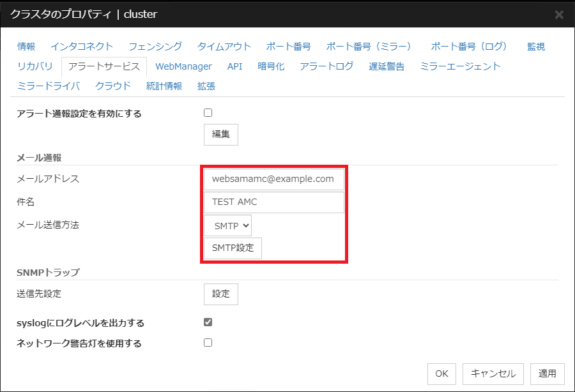Focus the 件名 subject text field
The image size is (575, 392).
273,202
